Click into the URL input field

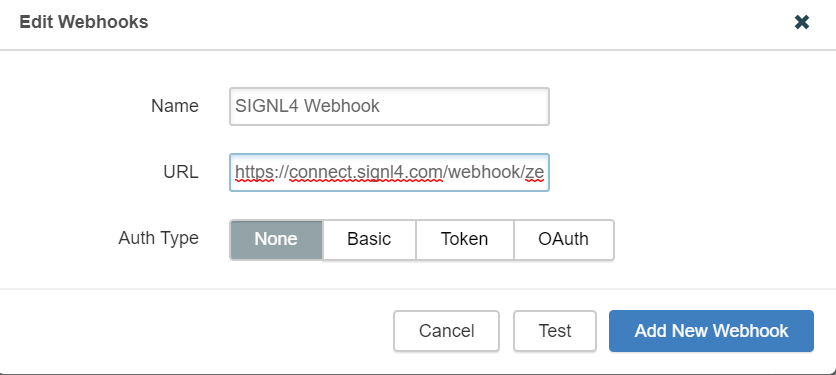389,172
